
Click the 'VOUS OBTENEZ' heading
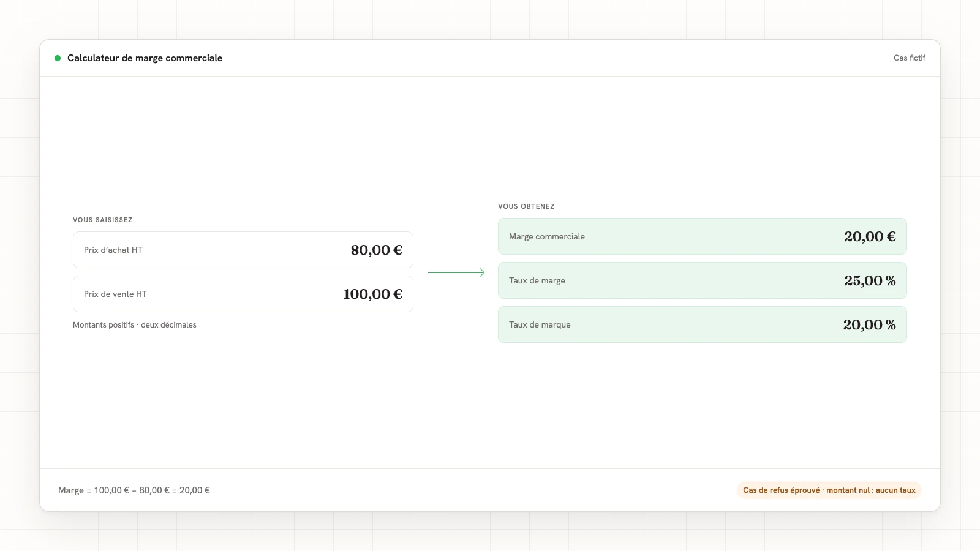(x=526, y=206)
